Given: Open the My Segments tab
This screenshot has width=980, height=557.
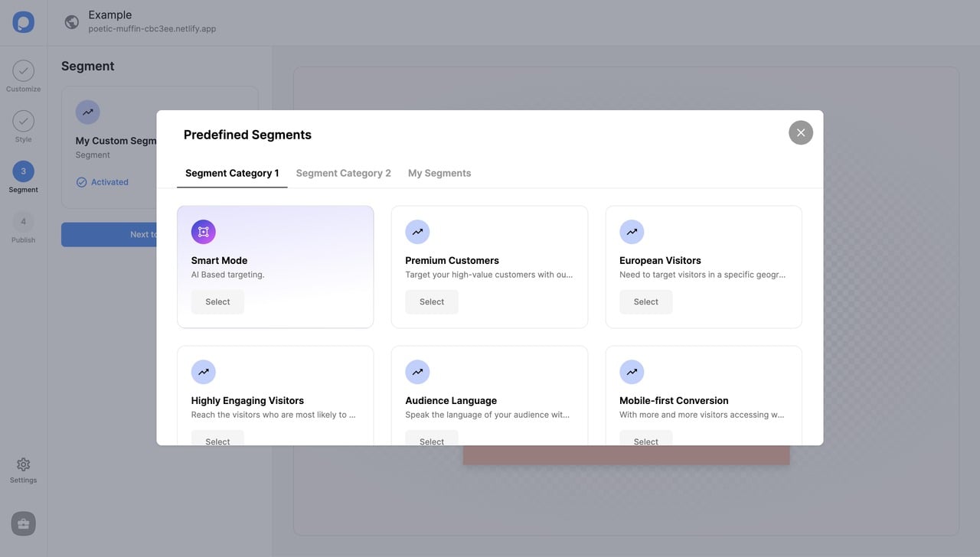Looking at the screenshot, I should click(439, 173).
